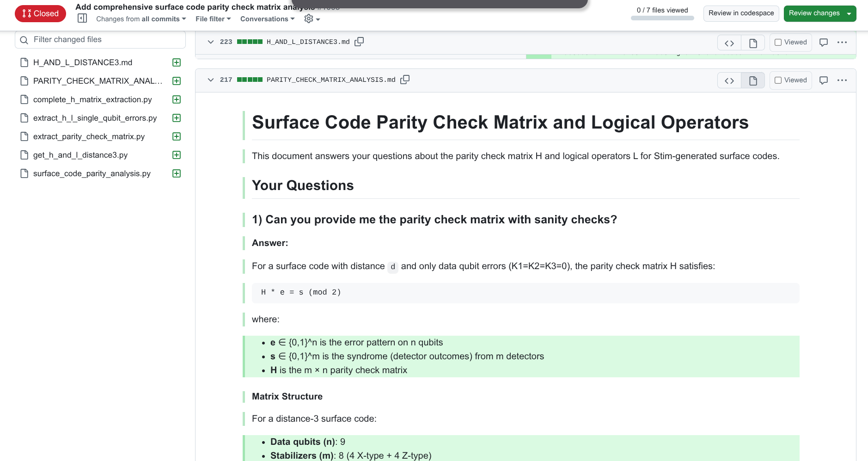Show source diff for PARITY_CHECK_MATRIX_ANALYSIS.md
The width and height of the screenshot is (868, 461).
pos(729,80)
